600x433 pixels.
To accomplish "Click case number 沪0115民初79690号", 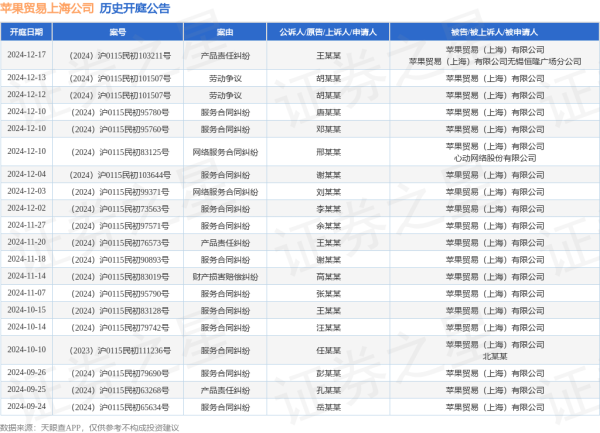I will [x=120, y=373].
